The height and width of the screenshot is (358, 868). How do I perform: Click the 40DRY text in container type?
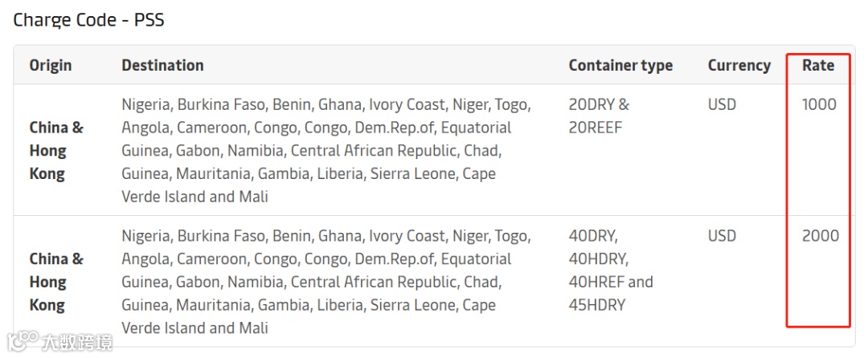(594, 236)
